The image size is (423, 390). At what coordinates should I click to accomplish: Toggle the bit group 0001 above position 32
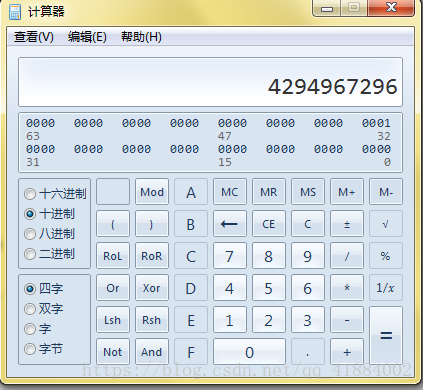376,123
